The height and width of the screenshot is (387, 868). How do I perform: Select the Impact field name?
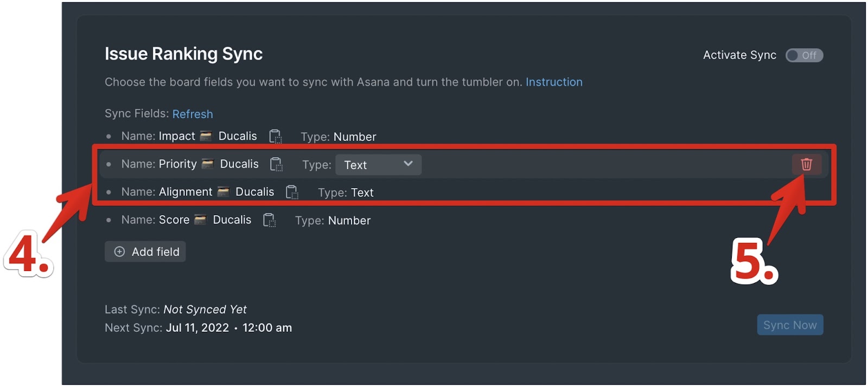(177, 136)
